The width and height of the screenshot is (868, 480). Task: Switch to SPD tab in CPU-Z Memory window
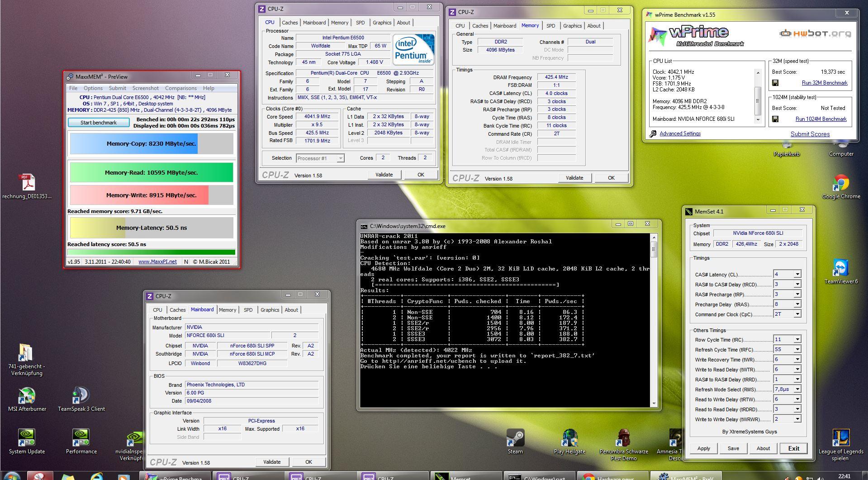[550, 26]
